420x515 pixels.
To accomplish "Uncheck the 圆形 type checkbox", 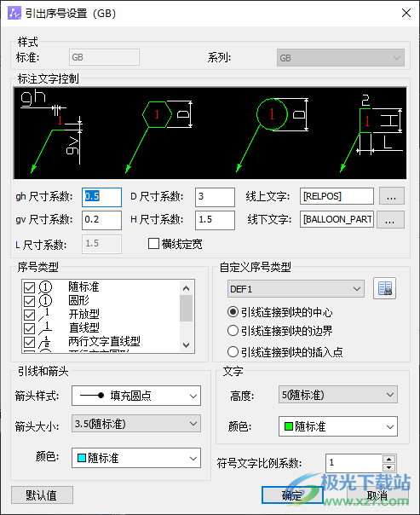I will tap(29, 301).
